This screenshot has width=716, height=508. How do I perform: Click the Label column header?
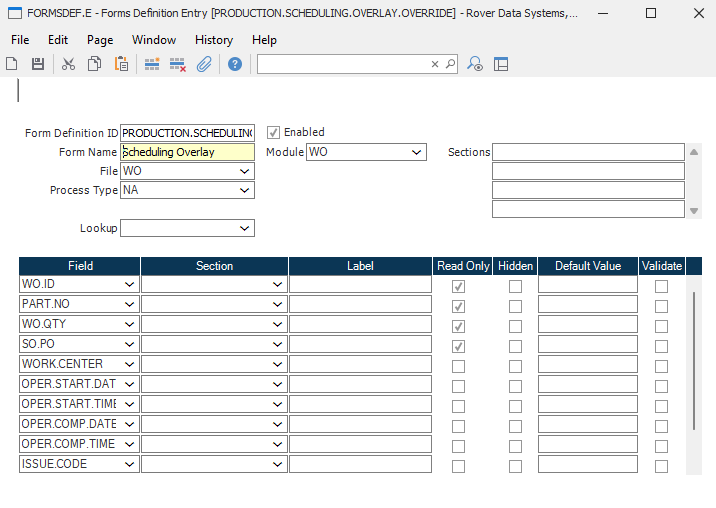tap(360, 266)
